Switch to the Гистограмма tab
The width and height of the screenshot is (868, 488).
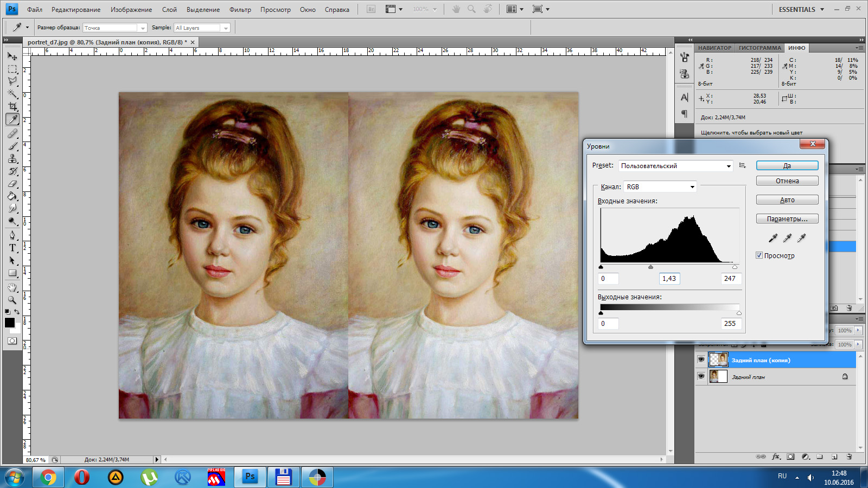click(x=759, y=48)
